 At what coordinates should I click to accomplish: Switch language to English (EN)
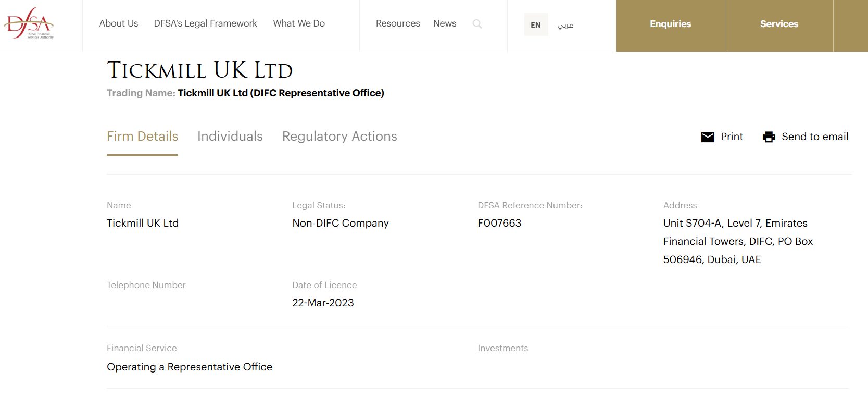click(536, 25)
